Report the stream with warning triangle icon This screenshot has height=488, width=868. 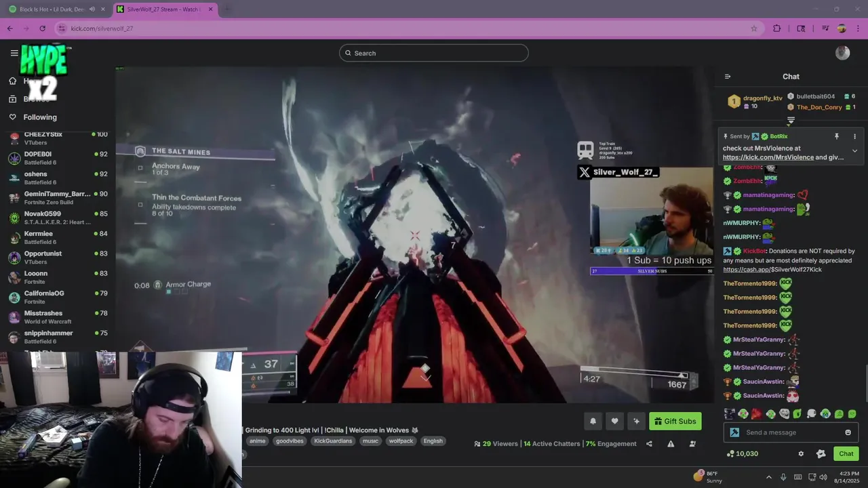click(x=671, y=444)
